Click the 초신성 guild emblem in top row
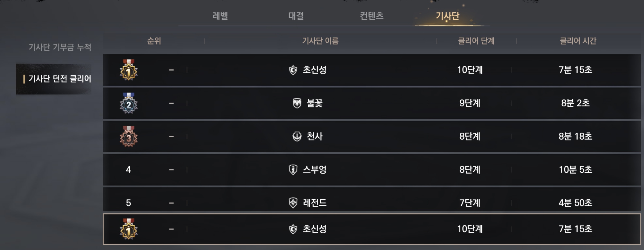This screenshot has width=644, height=250. (293, 70)
